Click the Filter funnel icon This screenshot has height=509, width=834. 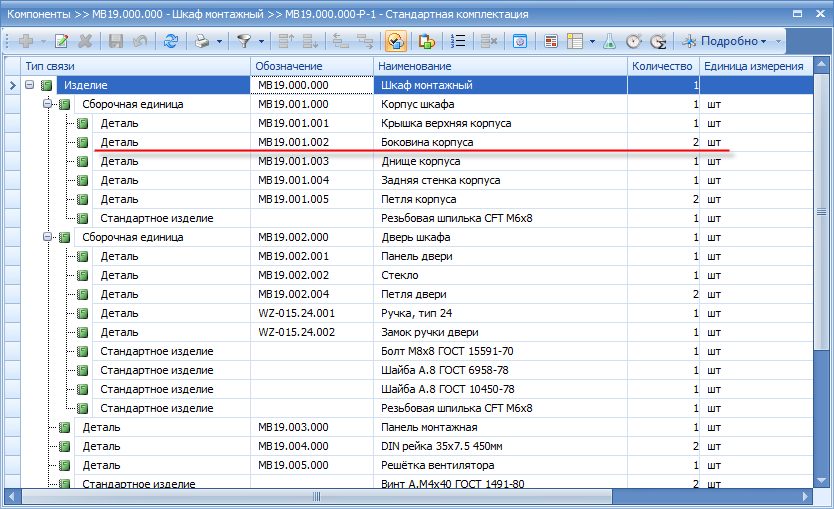[x=244, y=41]
